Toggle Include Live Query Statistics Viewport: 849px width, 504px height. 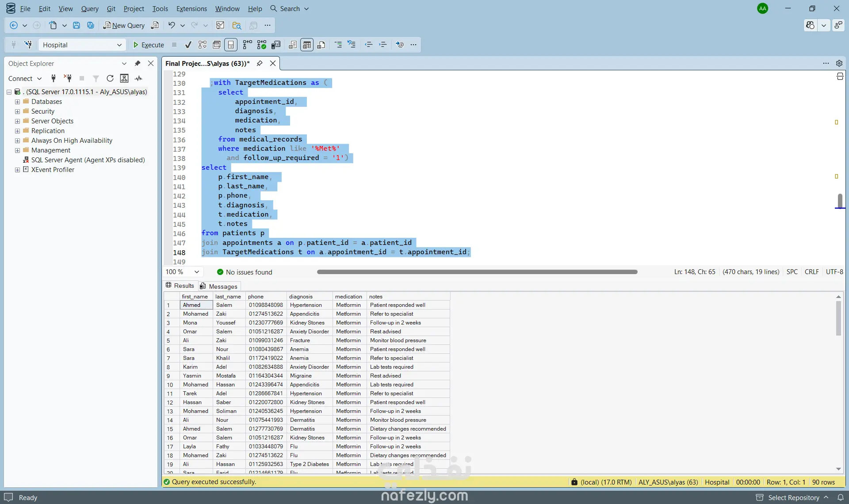click(x=262, y=45)
